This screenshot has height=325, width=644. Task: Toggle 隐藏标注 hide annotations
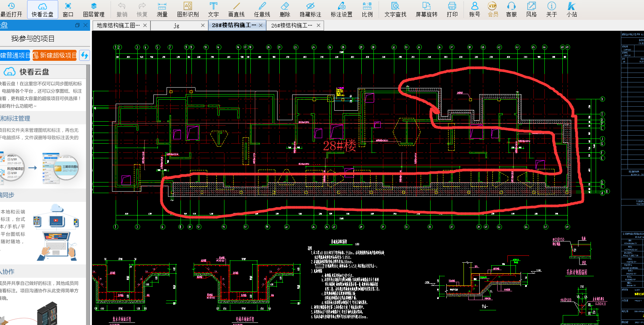click(x=310, y=10)
